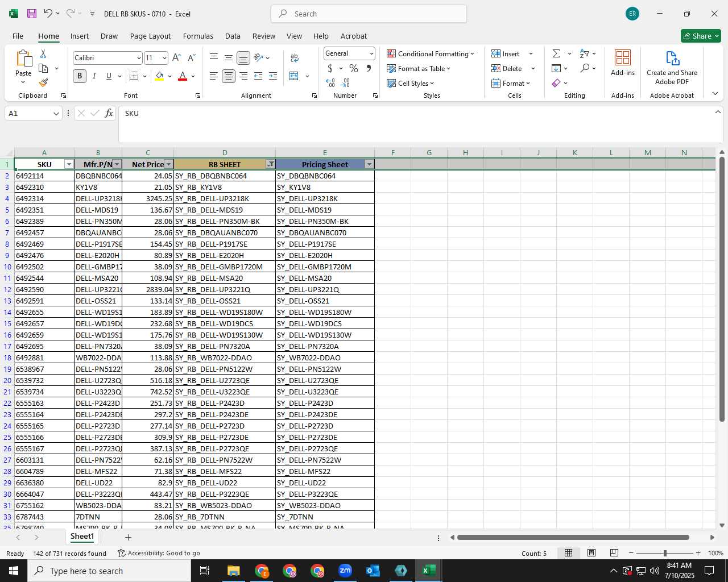
Task: Toggle Bold formatting
Action: [x=80, y=76]
